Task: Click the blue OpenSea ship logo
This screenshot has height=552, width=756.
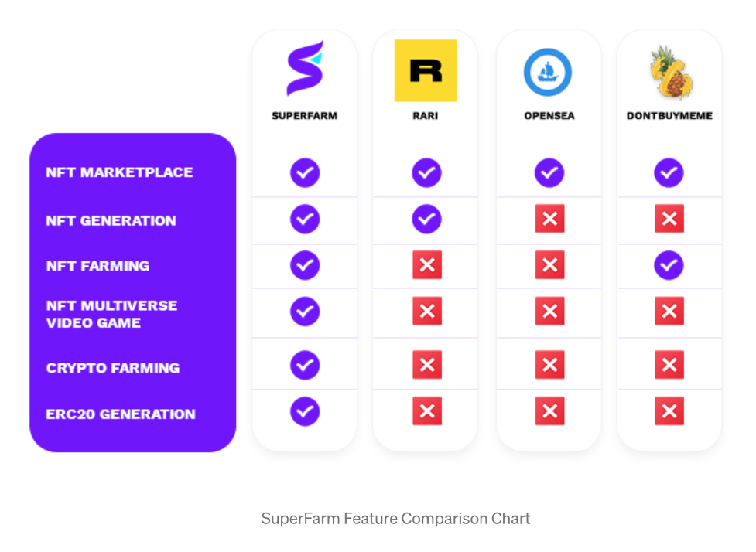Action: pos(548,72)
